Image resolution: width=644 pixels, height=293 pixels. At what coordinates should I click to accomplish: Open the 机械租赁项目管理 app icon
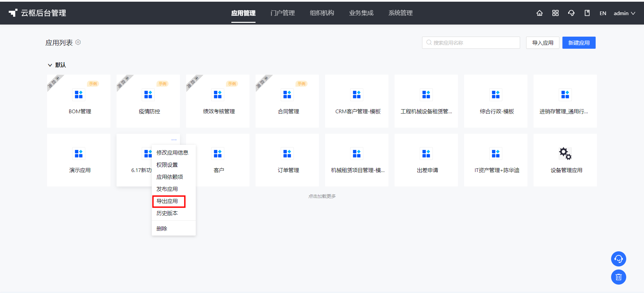coord(357,154)
